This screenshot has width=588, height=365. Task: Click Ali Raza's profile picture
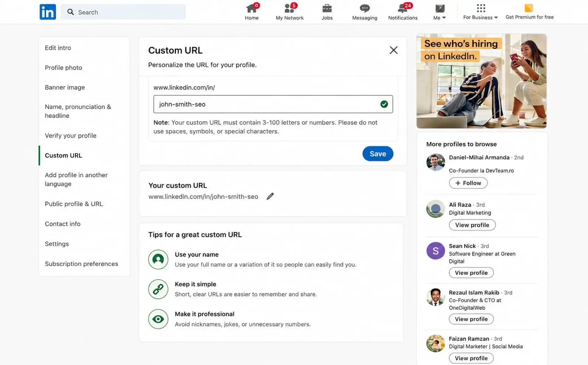(435, 209)
